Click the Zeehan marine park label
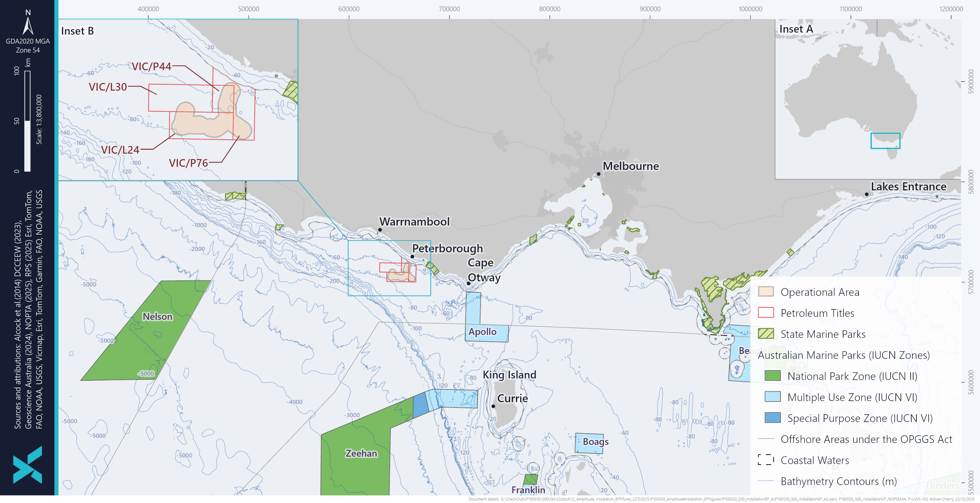This screenshot has height=503, width=980. [361, 453]
